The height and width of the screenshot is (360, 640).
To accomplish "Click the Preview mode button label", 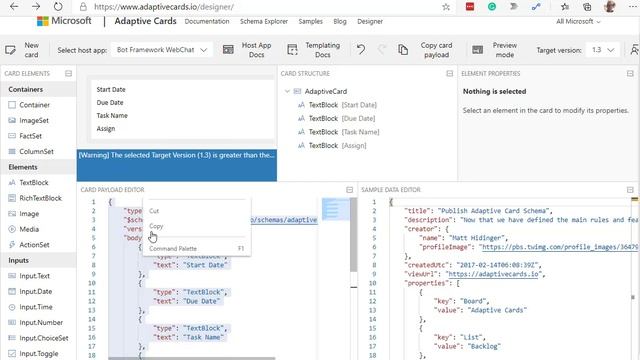I will point(504,50).
